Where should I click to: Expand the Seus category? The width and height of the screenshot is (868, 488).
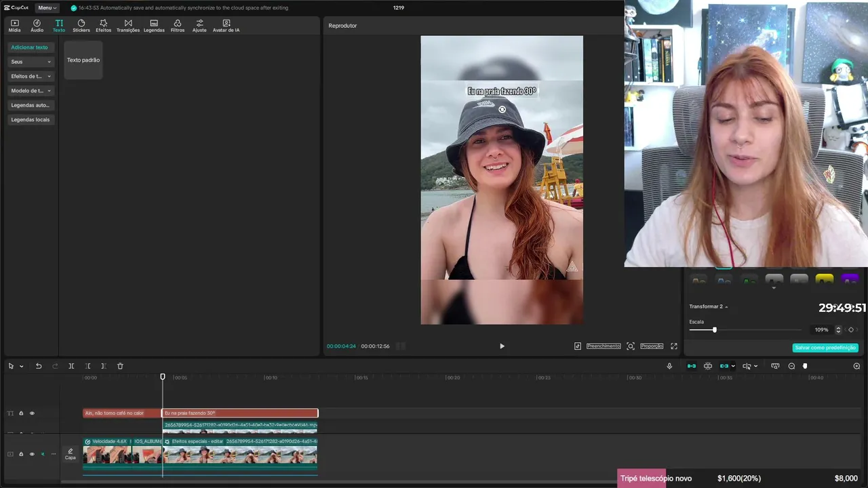tap(31, 62)
